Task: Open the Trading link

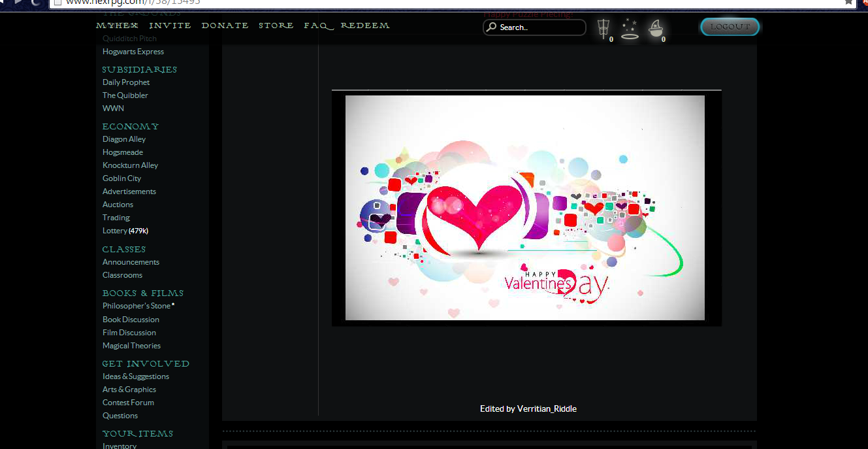Action: (116, 218)
